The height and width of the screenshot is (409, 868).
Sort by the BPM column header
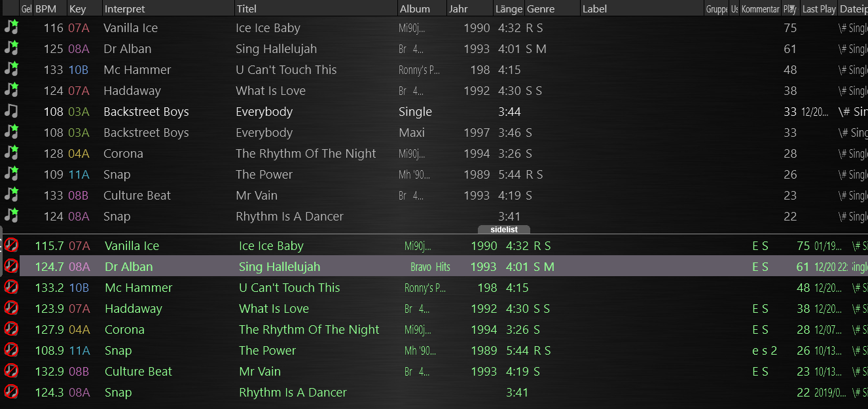(x=50, y=9)
